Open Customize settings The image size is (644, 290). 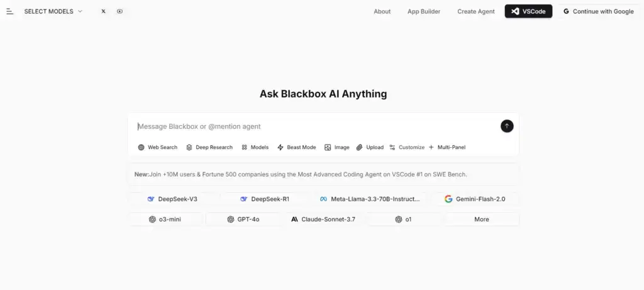click(x=407, y=147)
